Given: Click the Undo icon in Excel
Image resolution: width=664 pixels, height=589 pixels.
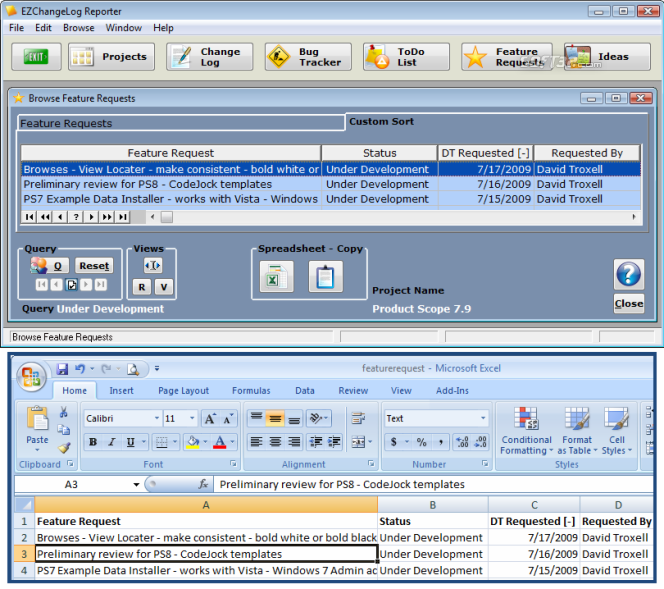Looking at the screenshot, I should pyautogui.click(x=80, y=369).
